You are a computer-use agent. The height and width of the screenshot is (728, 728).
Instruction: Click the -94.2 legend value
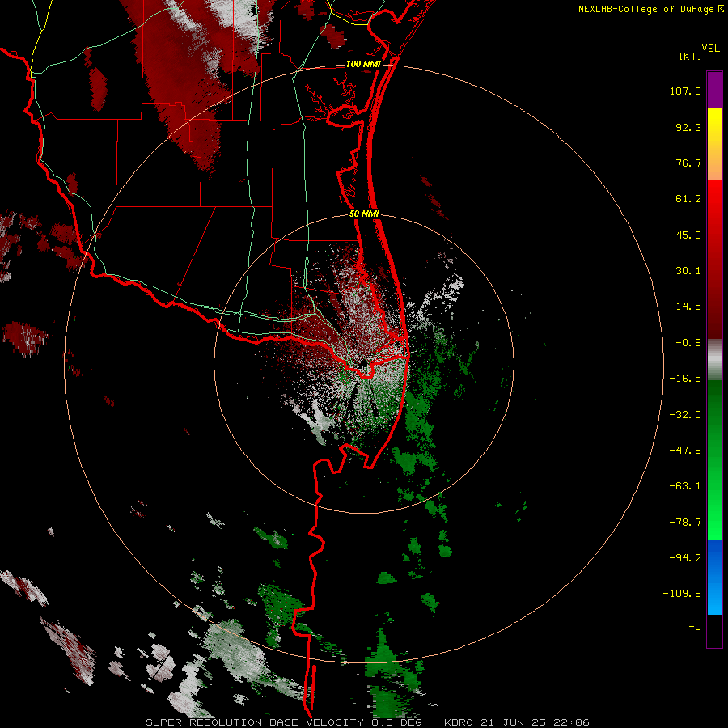click(685, 557)
